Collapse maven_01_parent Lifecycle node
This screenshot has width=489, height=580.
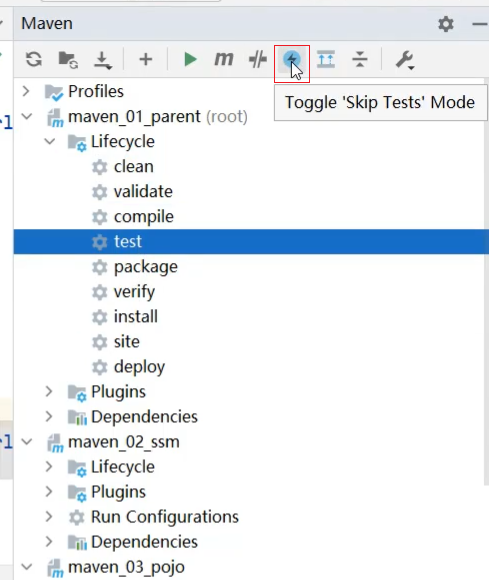[50, 141]
